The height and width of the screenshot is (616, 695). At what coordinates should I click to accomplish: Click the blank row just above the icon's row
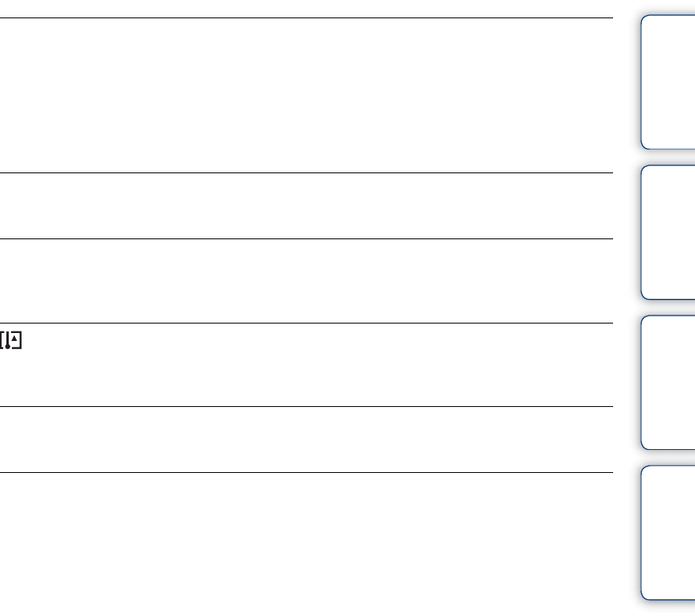(306, 281)
